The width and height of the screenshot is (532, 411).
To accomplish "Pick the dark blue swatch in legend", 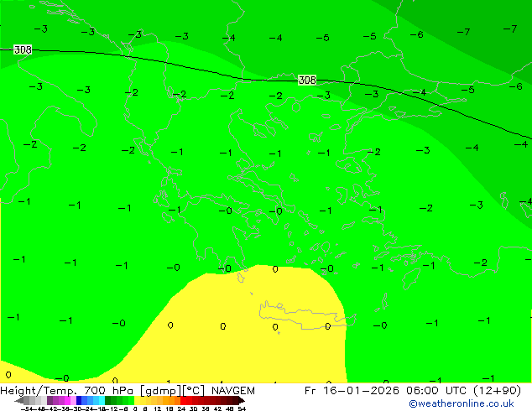I will coord(79,400).
